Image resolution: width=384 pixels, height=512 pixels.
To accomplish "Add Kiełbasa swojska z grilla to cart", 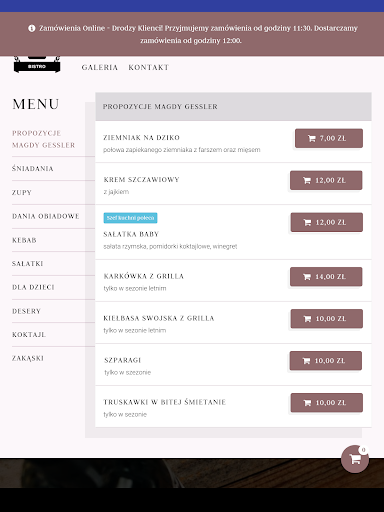I will pos(327,319).
